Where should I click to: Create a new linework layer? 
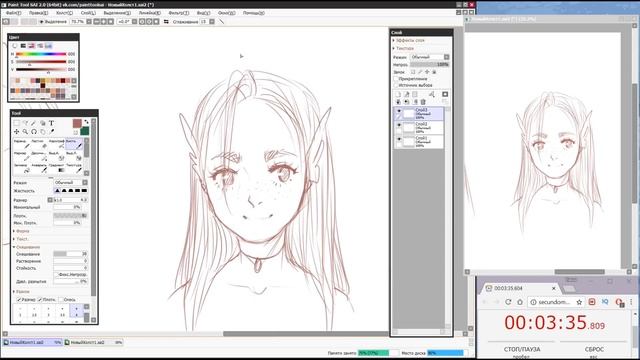tap(407, 94)
